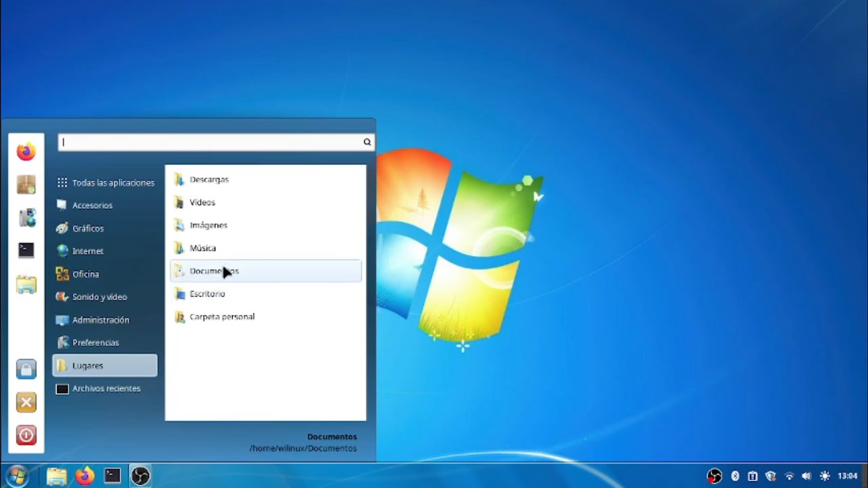This screenshot has width=868, height=488.
Task: Open the Imágenes folder
Action: [x=266, y=225]
